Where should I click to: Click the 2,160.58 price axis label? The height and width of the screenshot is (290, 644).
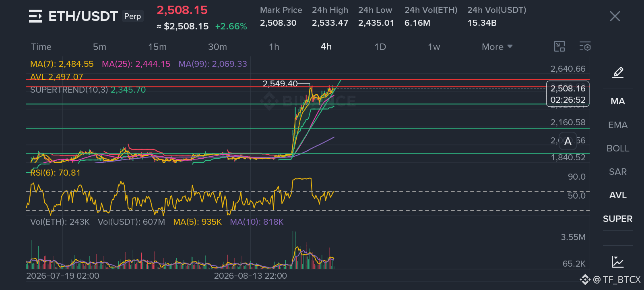[568, 122]
